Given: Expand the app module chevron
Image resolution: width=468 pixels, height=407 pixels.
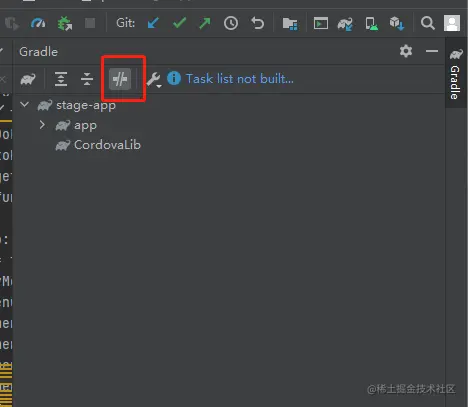Looking at the screenshot, I should 42,125.
